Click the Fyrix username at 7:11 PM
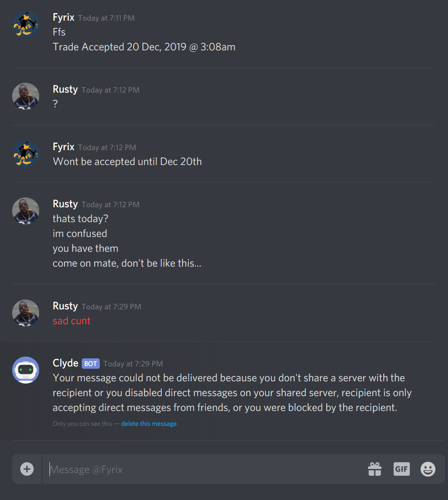This screenshot has width=448, height=500. [63, 17]
